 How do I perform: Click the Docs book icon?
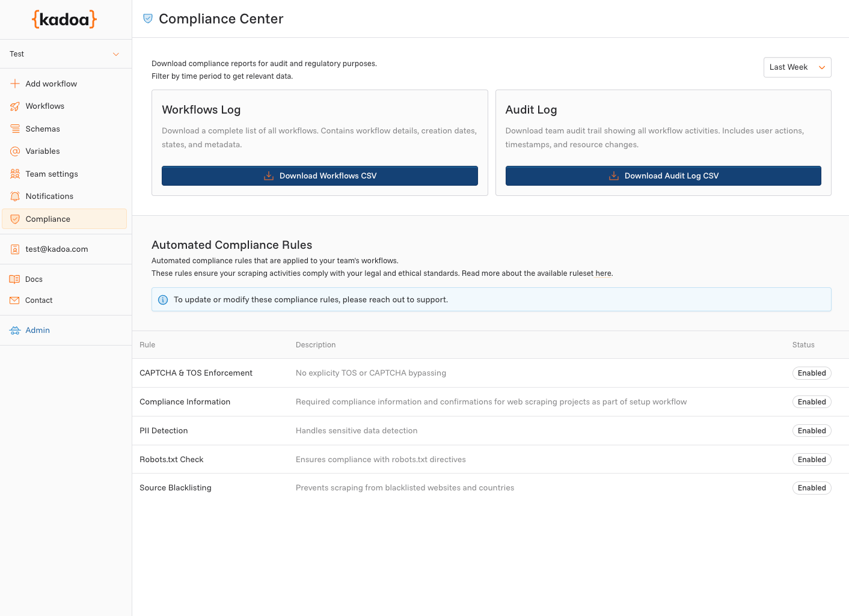click(15, 279)
